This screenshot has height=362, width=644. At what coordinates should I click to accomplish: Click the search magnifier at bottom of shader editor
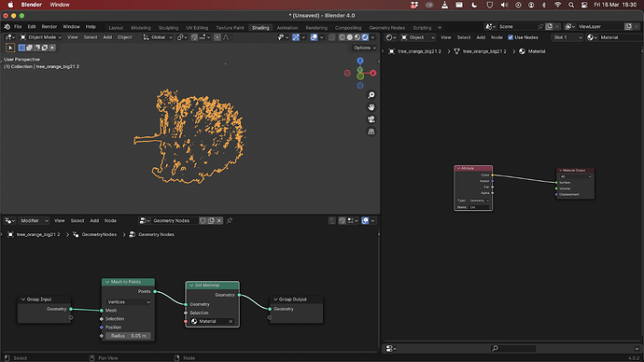[x=495, y=348]
